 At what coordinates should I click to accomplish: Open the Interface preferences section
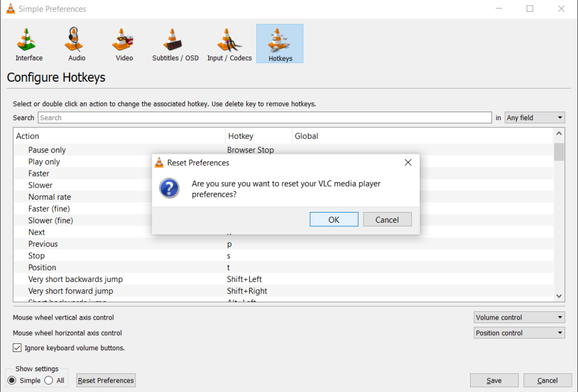pos(28,43)
